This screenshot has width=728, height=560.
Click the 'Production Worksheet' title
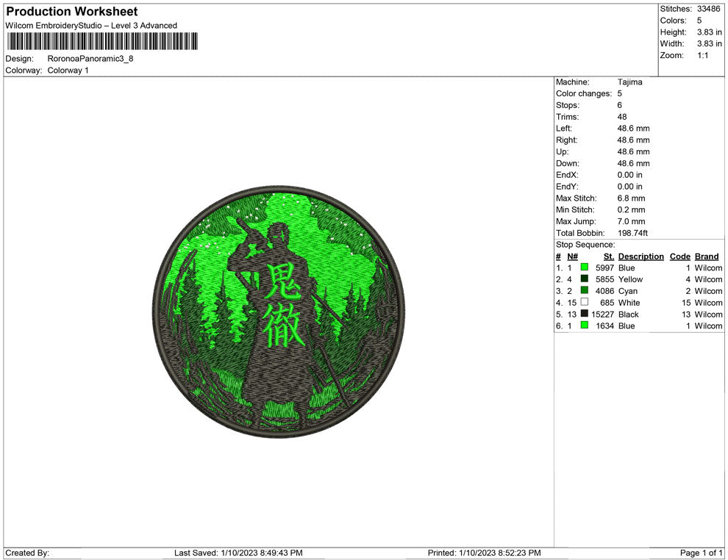[x=72, y=12]
